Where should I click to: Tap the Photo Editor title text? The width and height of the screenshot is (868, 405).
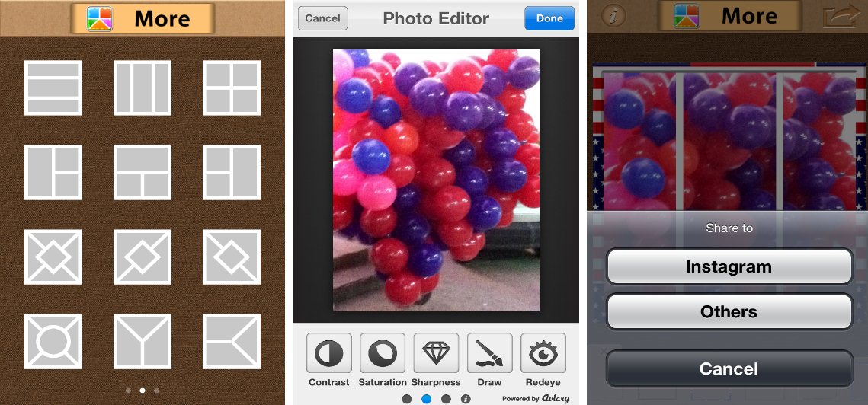point(436,18)
